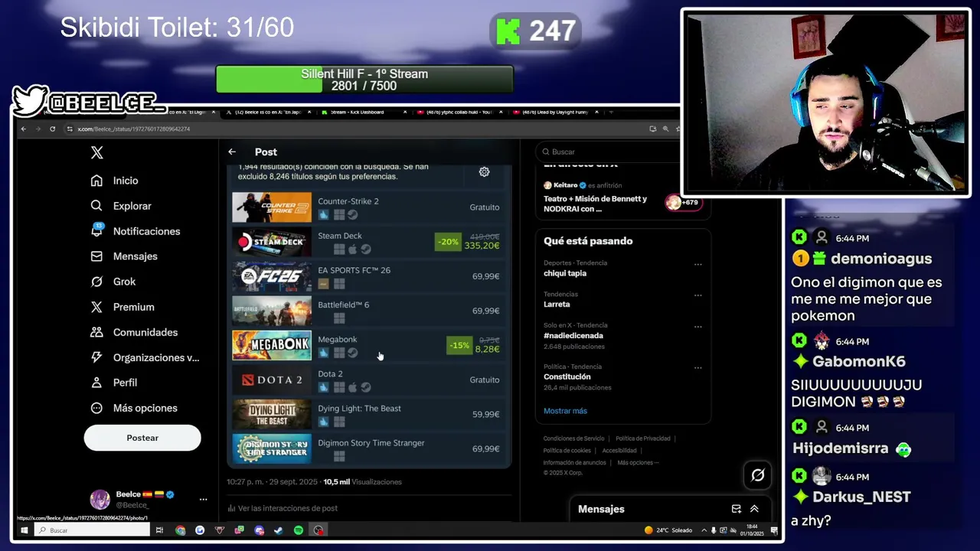Open Explorar in the X sidebar
The height and width of the screenshot is (551, 980).
(x=121, y=206)
